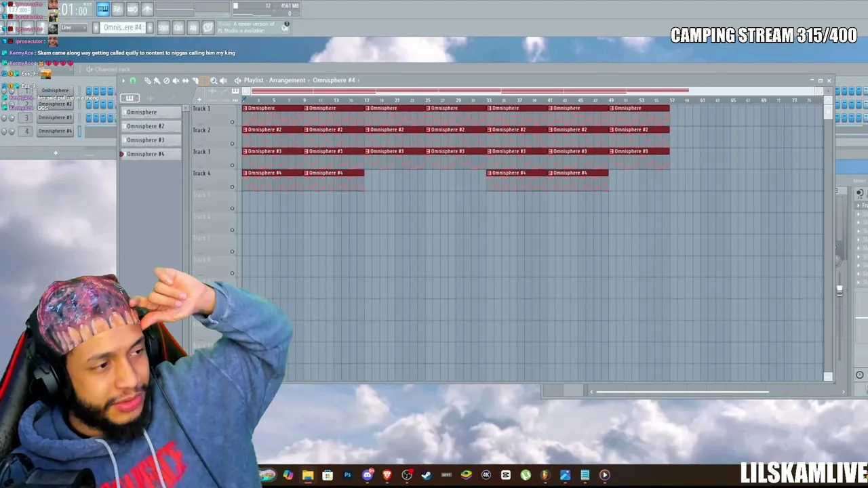Select the Track 2 header
Image resolution: width=868 pixels, height=488 pixels.
pos(214,136)
